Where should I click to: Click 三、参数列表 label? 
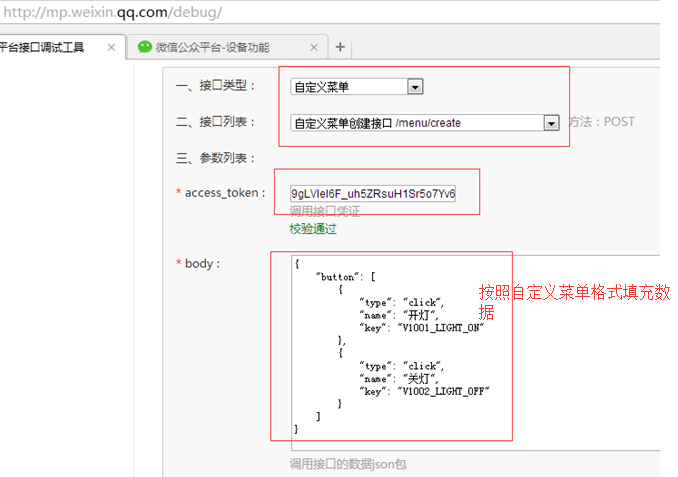click(x=216, y=158)
